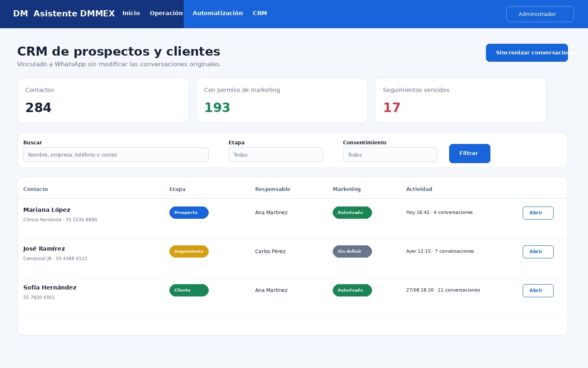This screenshot has width=588, height=368.
Task: Click the Filtrar button
Action: coord(470,153)
